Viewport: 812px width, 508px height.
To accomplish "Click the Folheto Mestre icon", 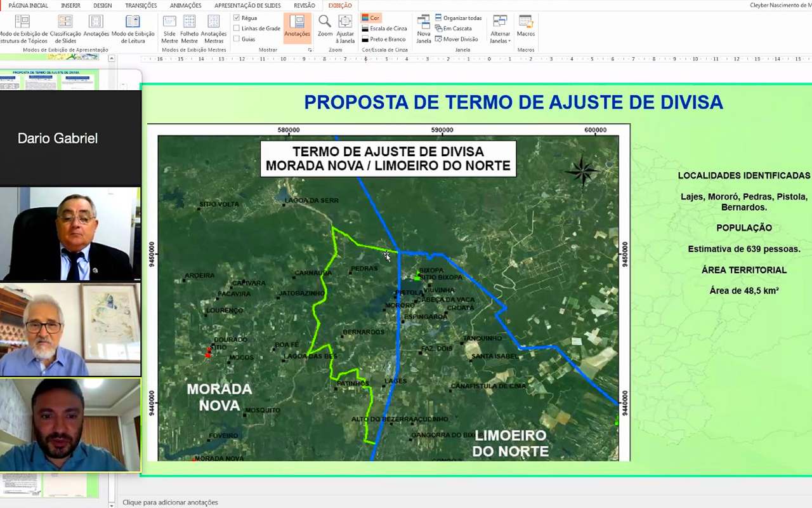I will pos(189,29).
